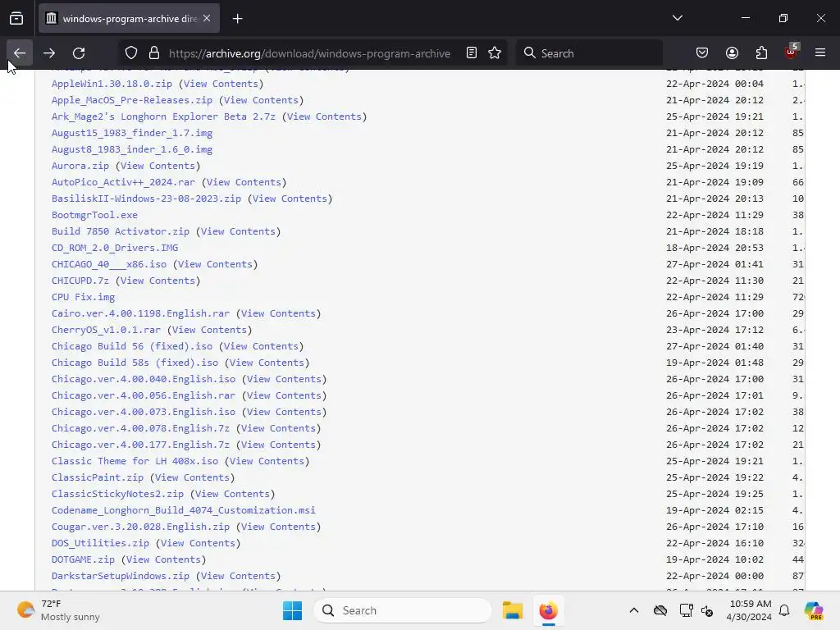Open Cairo.ver.4.00.1198.English.rar link
This screenshot has height=630, width=840.
[140, 313]
